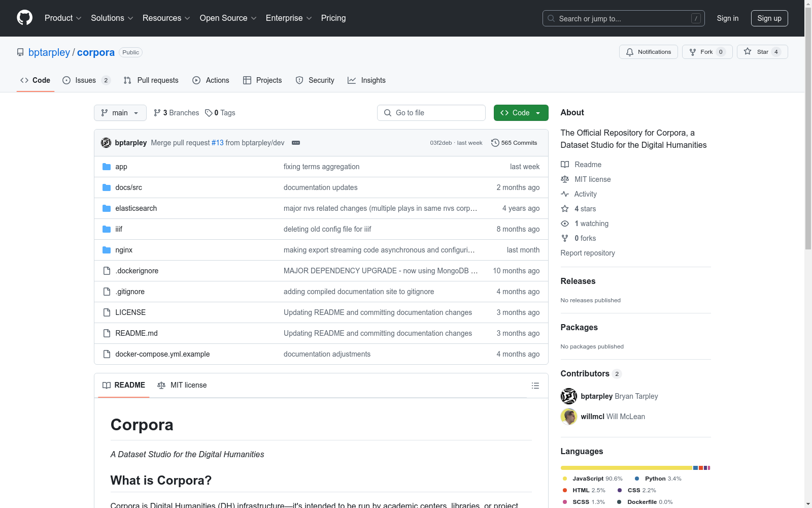Click the Report repository link
The image size is (812, 508).
click(588, 253)
